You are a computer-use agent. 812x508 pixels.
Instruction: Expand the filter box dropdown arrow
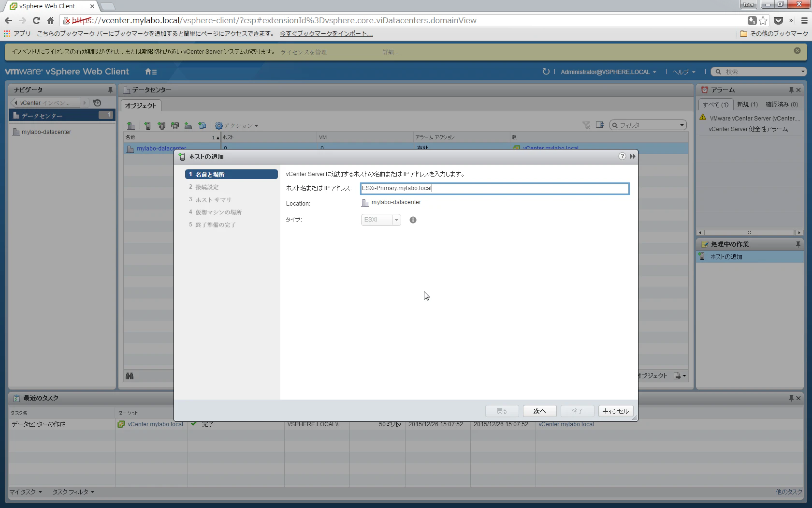(x=682, y=125)
